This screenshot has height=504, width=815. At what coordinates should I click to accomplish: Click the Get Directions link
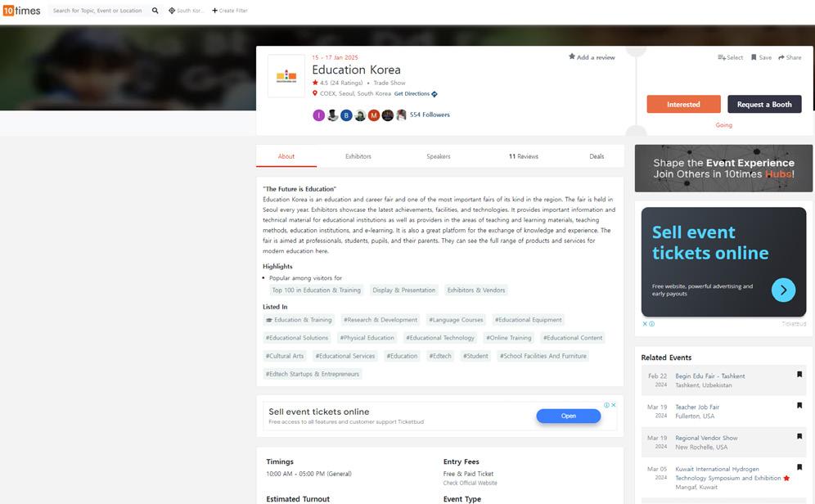tap(412, 94)
